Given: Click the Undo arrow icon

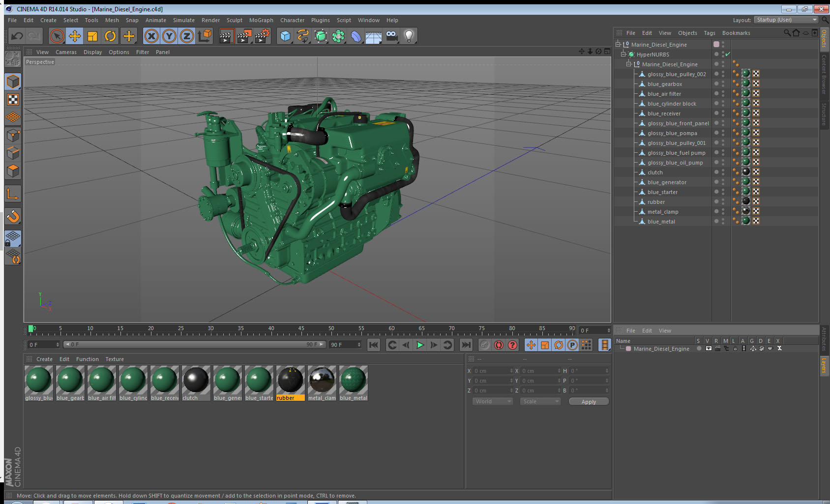Looking at the screenshot, I should pyautogui.click(x=17, y=36).
